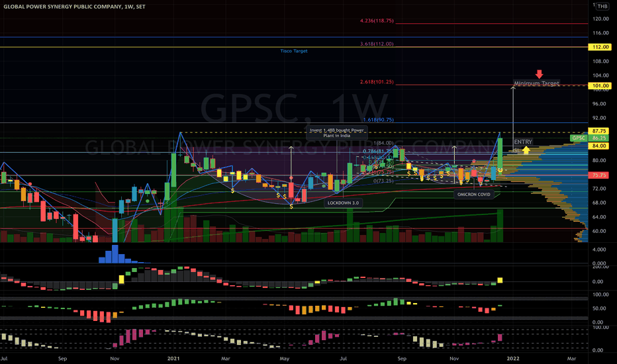Click the red 75.75 price tag

click(x=598, y=175)
